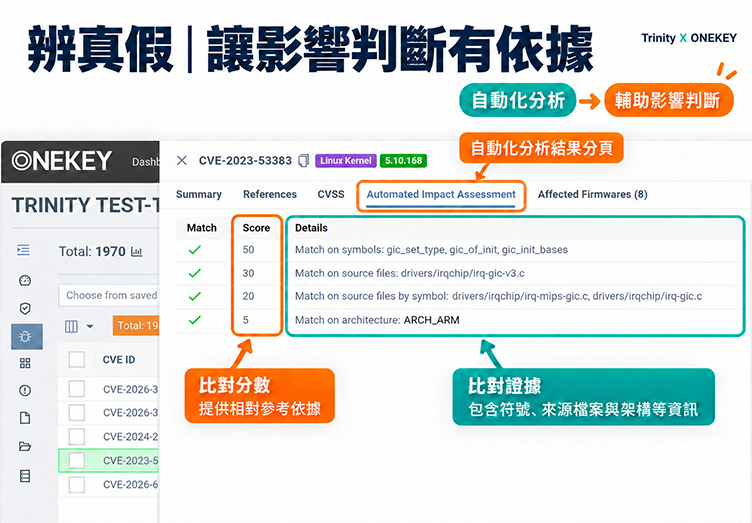The image size is (752, 523).
Task: Select the Automated Impact Assessment tab
Action: (441, 195)
